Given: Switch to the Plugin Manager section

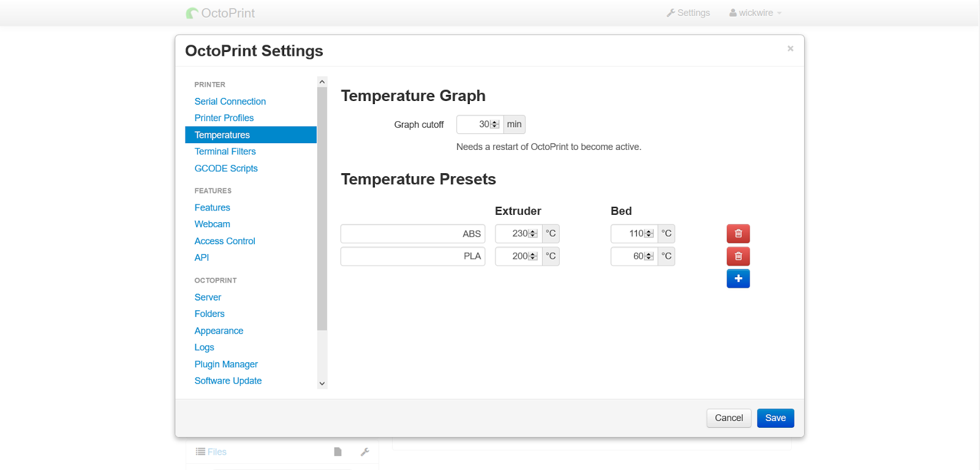Looking at the screenshot, I should pyautogui.click(x=226, y=364).
